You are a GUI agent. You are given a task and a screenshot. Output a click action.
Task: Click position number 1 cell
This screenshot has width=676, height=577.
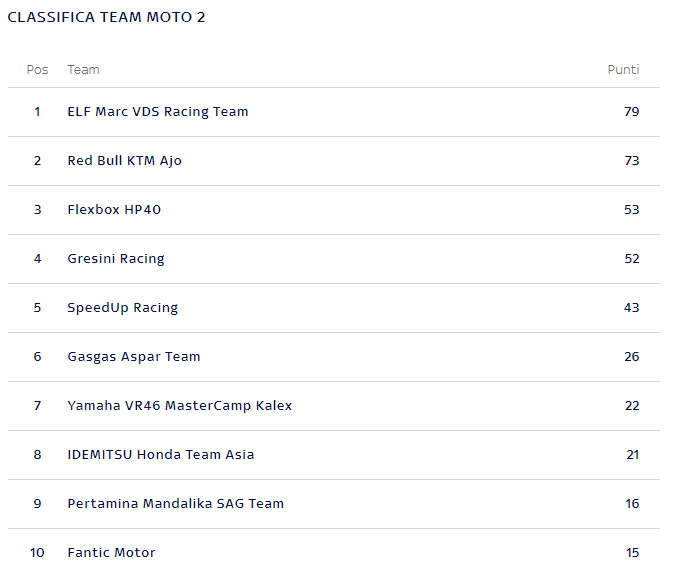click(x=38, y=112)
